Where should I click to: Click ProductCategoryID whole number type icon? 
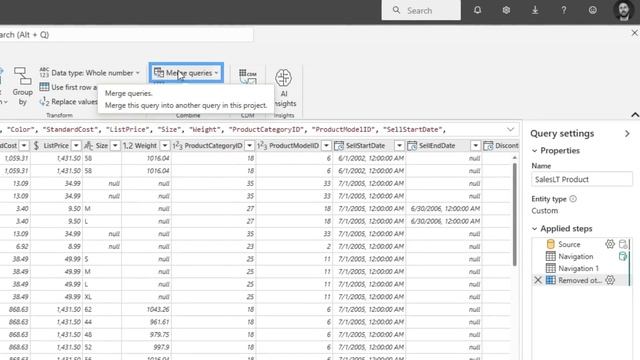178,145
